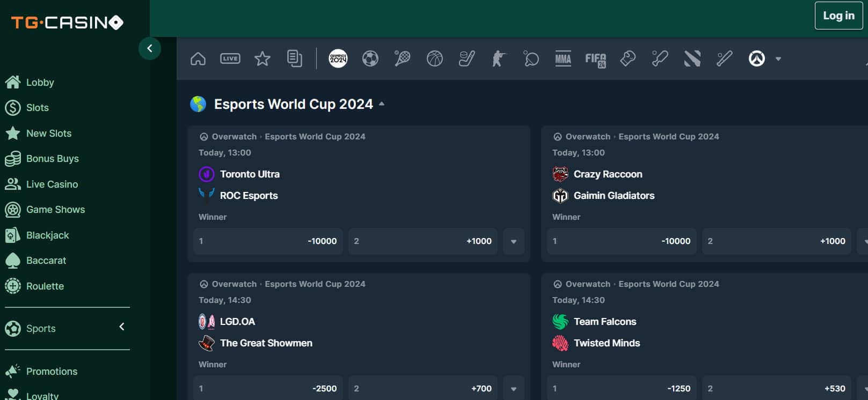Collapse Esports World Cup 2024 heading arrow
Screen dimensions: 868x400
(x=382, y=103)
